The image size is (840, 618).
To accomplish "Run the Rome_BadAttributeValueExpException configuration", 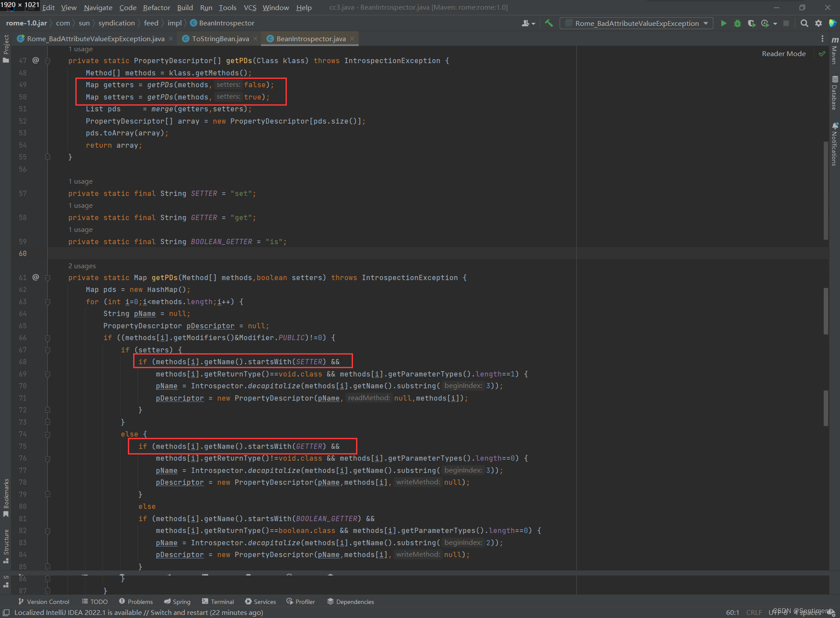I will coord(724,23).
